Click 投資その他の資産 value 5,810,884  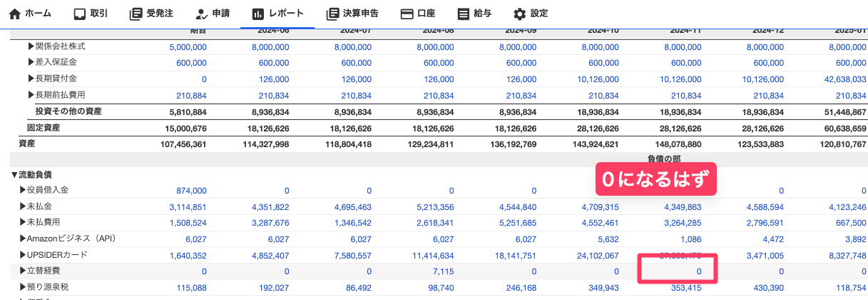pos(188,112)
